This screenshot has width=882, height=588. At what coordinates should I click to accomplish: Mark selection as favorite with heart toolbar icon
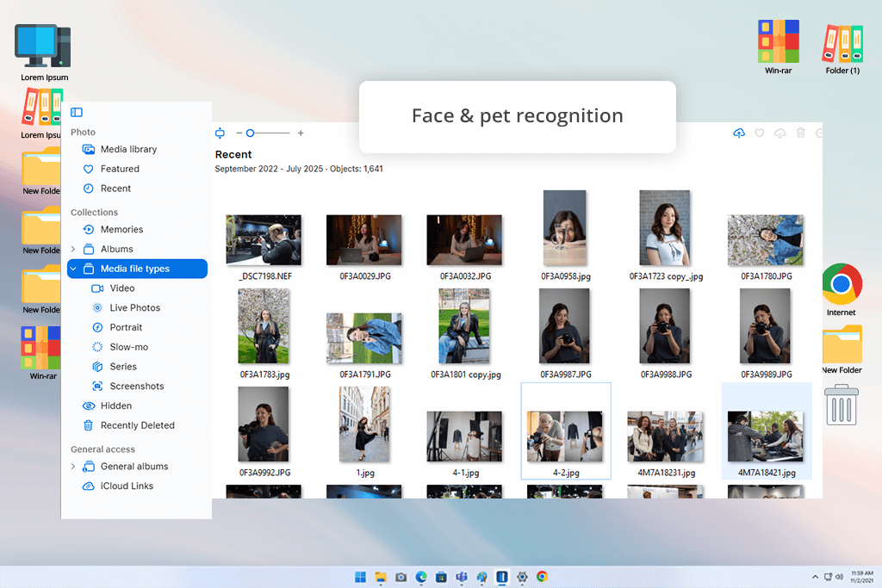[760, 133]
